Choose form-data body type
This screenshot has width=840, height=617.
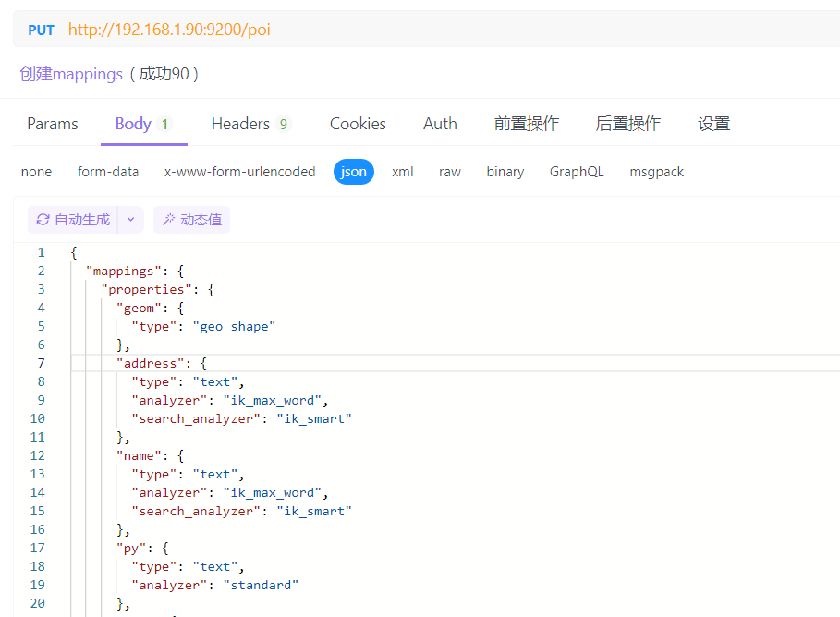point(108,172)
